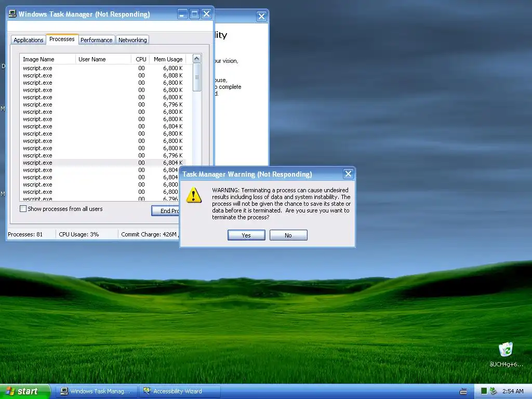Switch to the Applications tab

[x=29, y=39]
